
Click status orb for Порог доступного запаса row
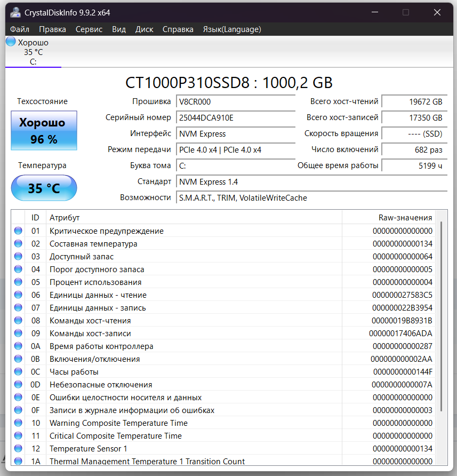(x=18, y=269)
